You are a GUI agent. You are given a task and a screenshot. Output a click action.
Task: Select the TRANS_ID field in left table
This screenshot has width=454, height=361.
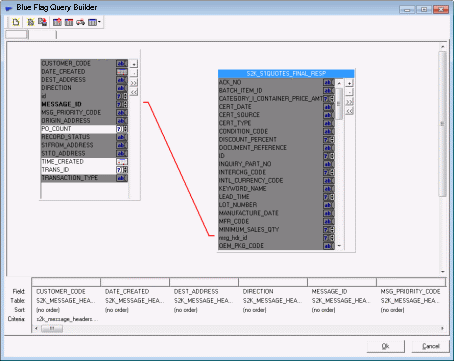[84, 170]
